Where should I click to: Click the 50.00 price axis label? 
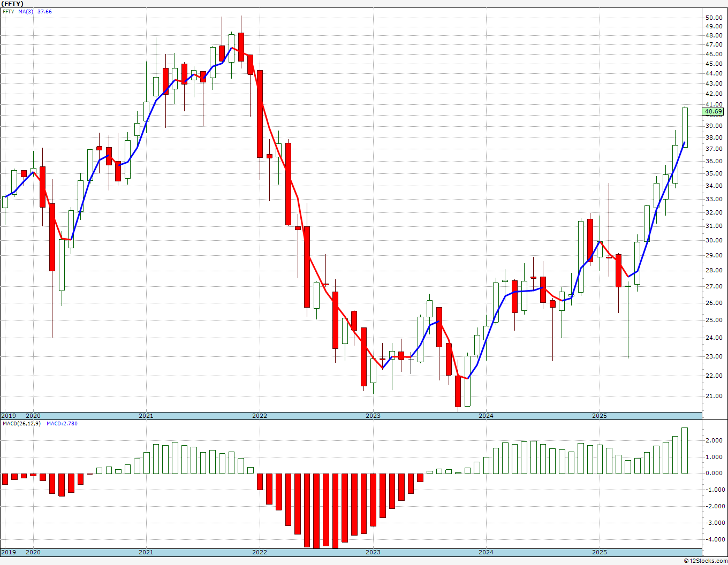[x=714, y=18]
